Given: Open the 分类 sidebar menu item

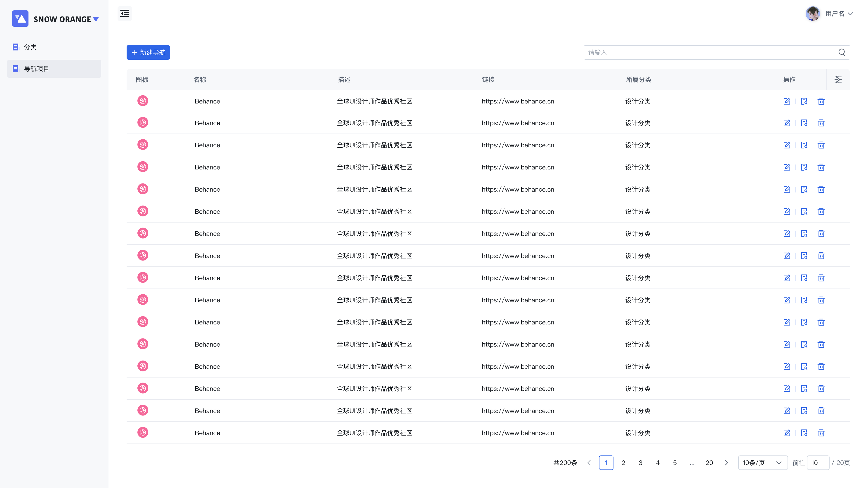Looking at the screenshot, I should (x=30, y=47).
